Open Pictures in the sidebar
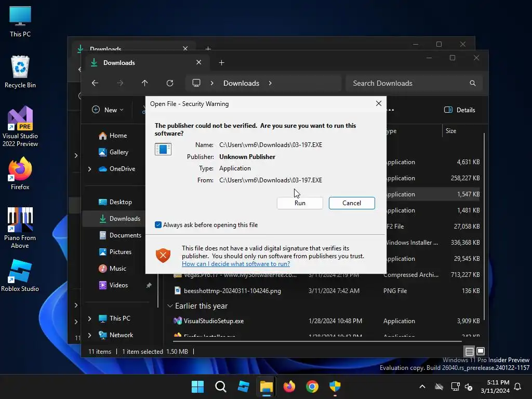Viewport: 532px width, 399px height. (115, 252)
